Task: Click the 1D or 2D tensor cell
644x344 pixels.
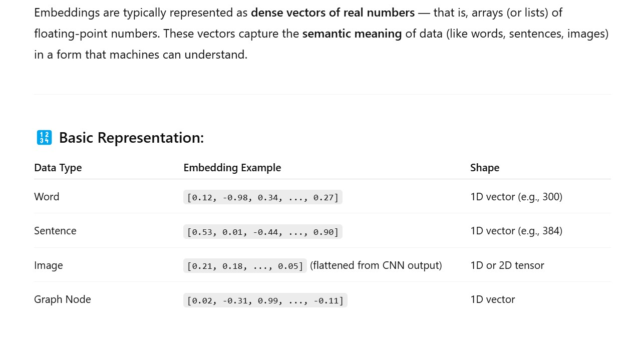Action: [x=507, y=265]
